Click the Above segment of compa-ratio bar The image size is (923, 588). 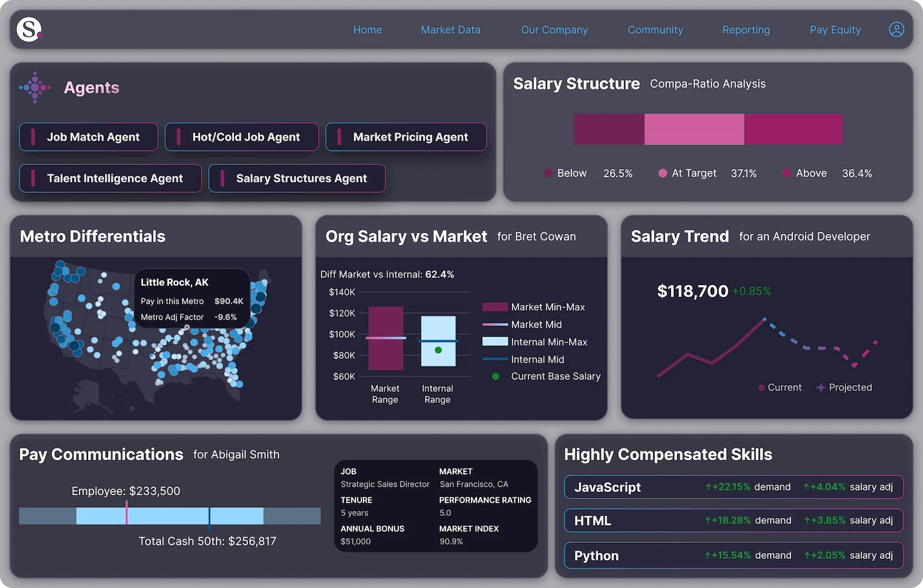click(793, 129)
